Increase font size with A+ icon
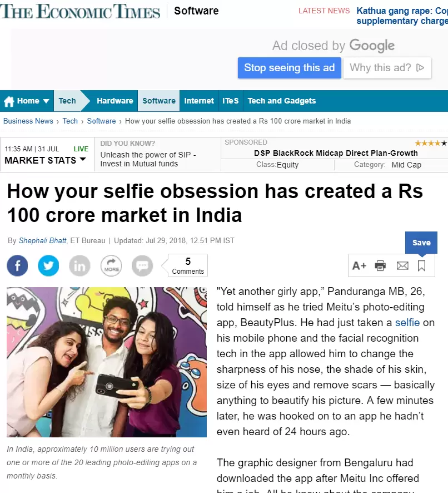The height and width of the screenshot is (493, 448). [x=359, y=265]
